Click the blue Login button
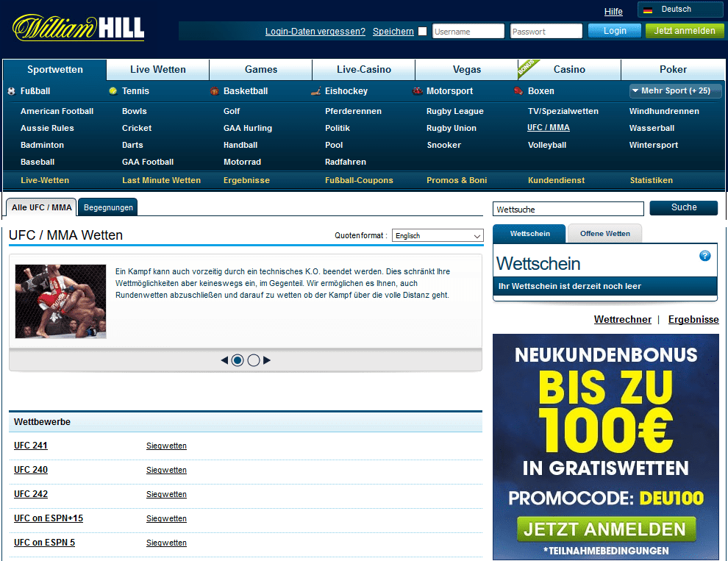The image size is (728, 561). [615, 31]
